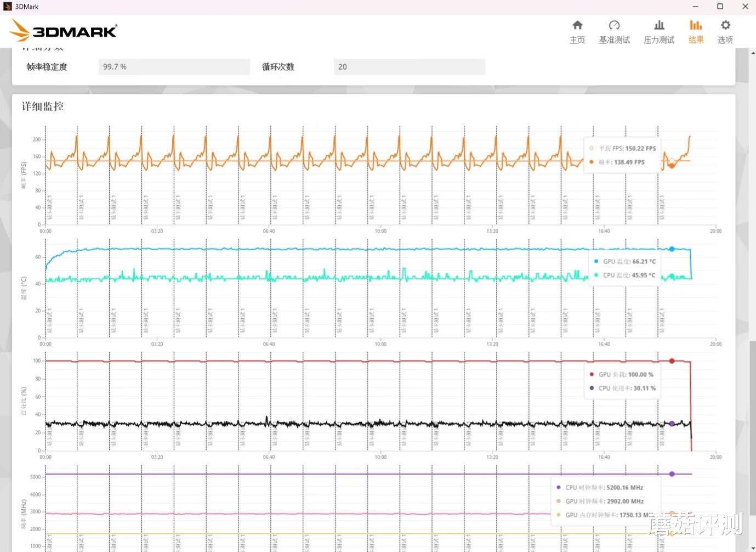The height and width of the screenshot is (552, 756).
Task: Maximize the 3DMark window
Action: (720, 7)
